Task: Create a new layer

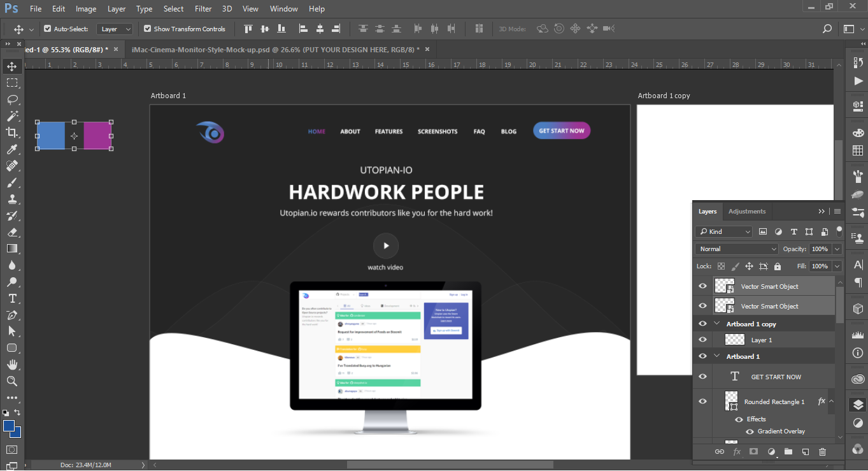Action: click(806, 452)
